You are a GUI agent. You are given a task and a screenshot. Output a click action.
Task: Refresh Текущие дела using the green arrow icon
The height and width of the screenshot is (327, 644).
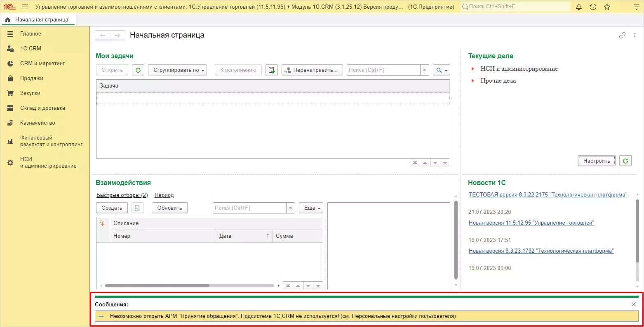tap(625, 161)
